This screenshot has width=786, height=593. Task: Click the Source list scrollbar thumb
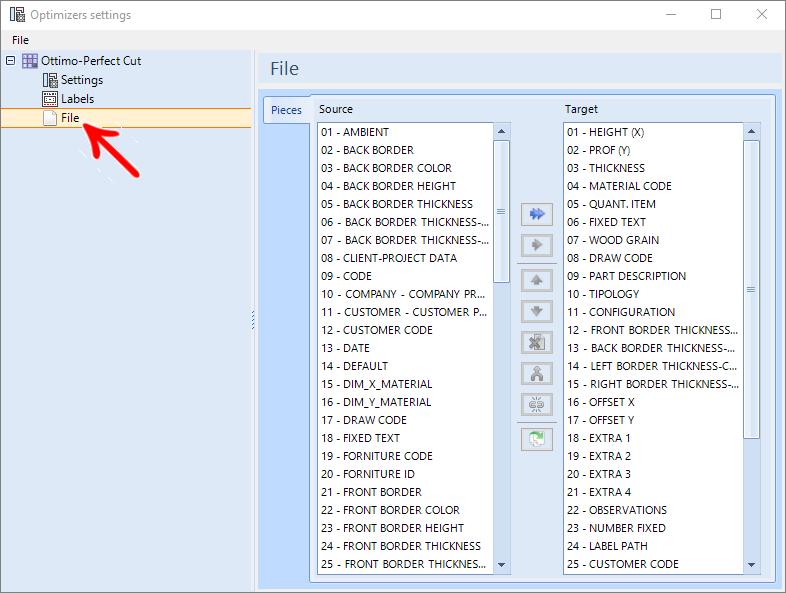tap(501, 212)
